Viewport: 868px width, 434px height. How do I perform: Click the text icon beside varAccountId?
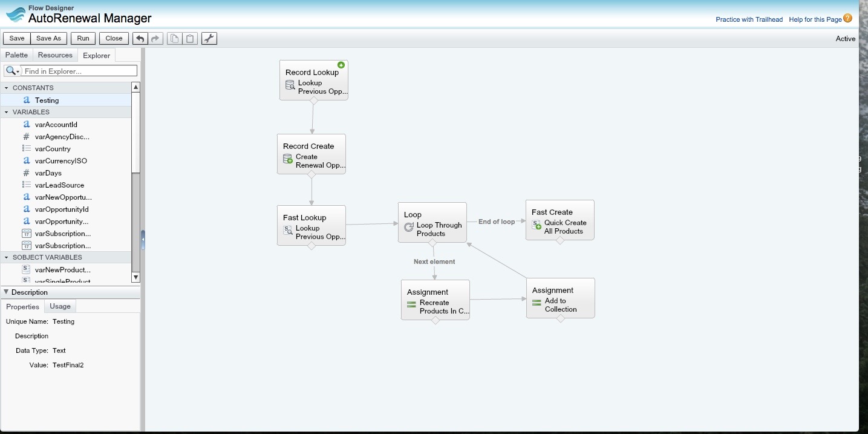tap(26, 125)
